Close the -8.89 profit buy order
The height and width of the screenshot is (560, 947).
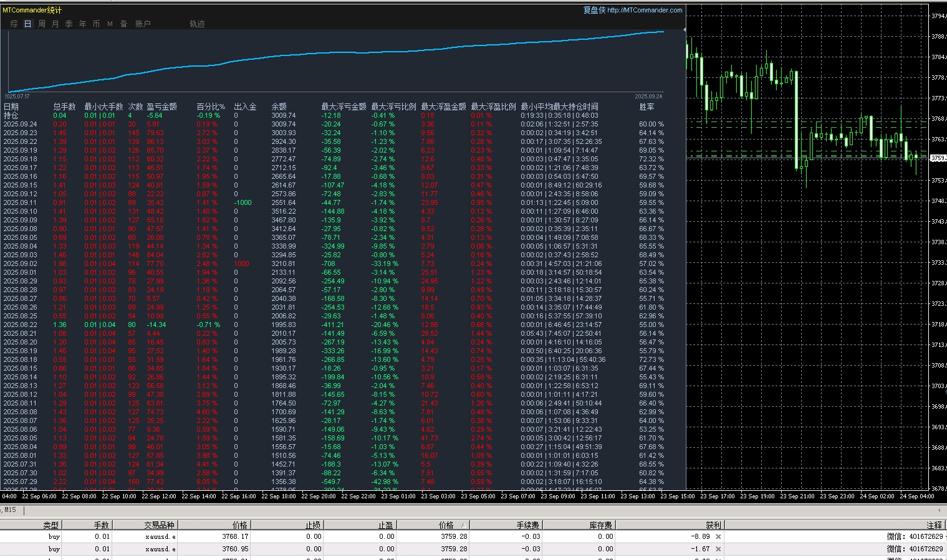click(x=718, y=536)
